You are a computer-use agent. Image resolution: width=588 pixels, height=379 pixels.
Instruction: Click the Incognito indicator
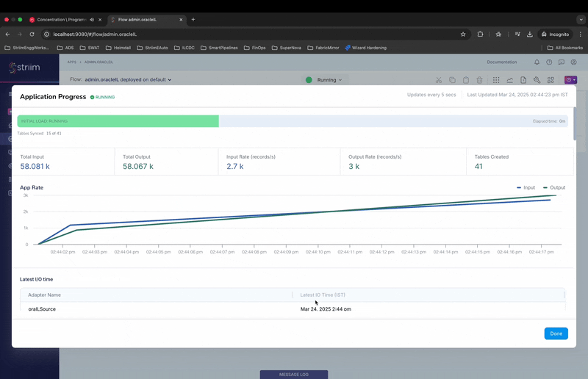pyautogui.click(x=555, y=34)
